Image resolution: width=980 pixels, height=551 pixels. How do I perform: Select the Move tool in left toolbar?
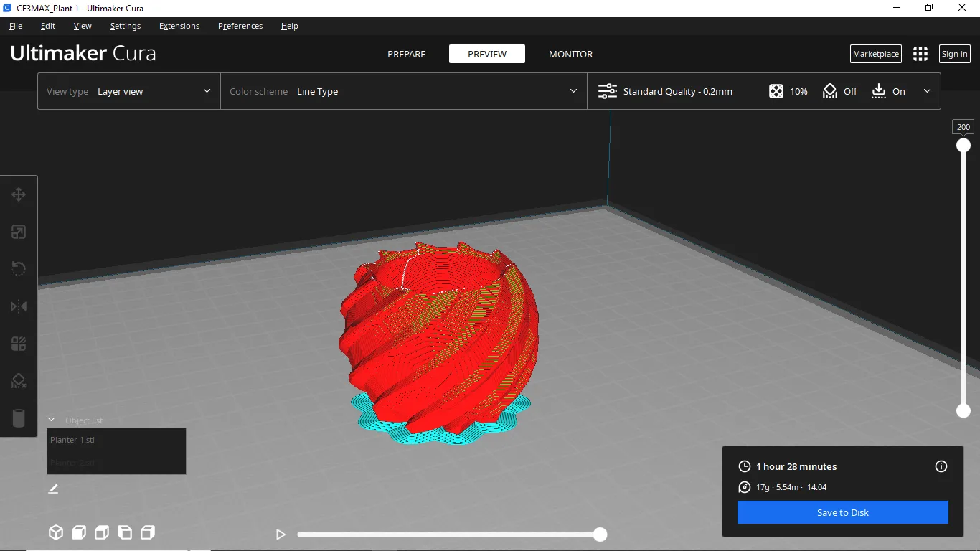19,194
